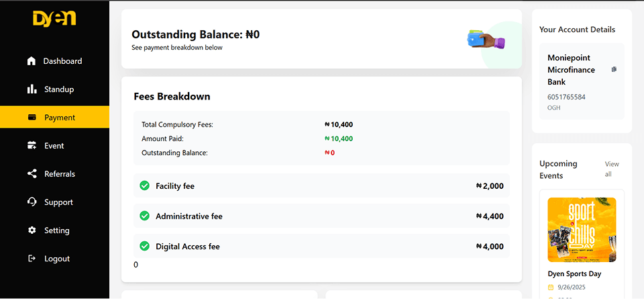Click the Payment card icon
644x299 pixels.
tap(32, 117)
